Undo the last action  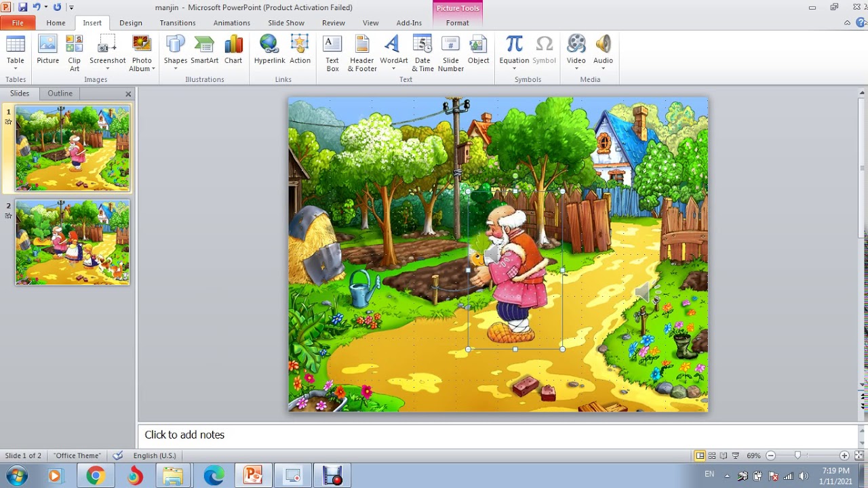point(37,7)
